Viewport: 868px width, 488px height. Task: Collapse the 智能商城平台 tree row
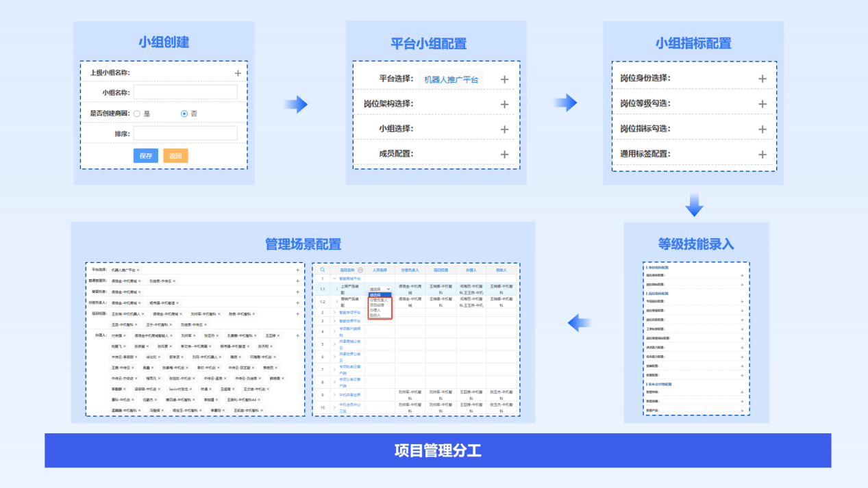coord(334,279)
